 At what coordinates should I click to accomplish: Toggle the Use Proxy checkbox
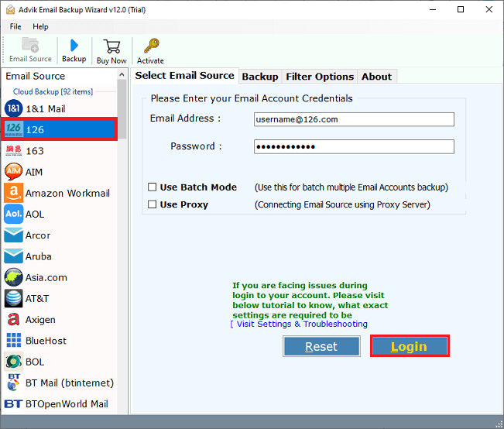tap(153, 204)
